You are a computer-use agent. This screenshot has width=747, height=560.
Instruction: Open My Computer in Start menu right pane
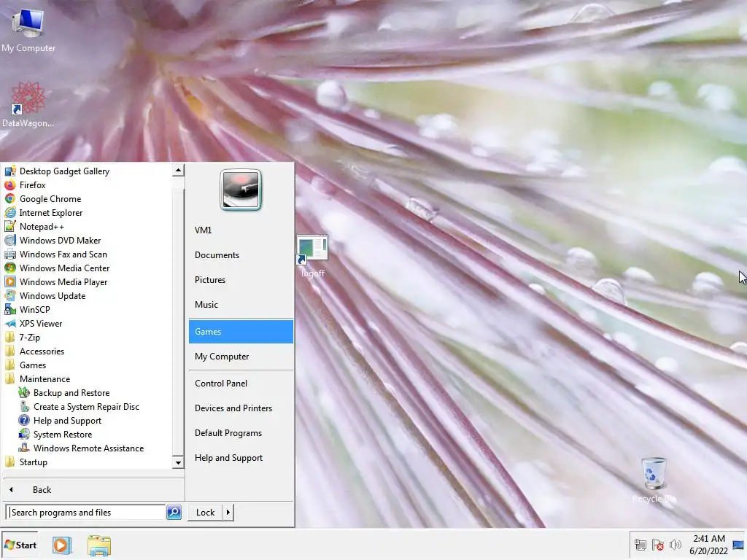[x=222, y=356]
